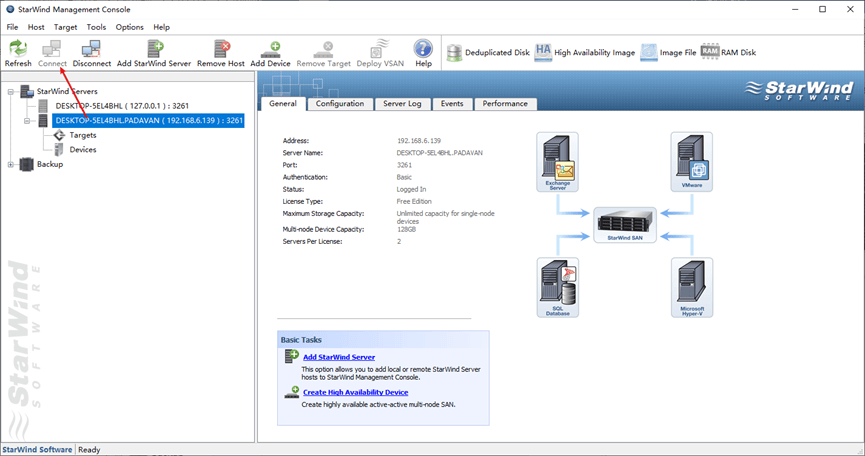The image size is (865, 456).
Task: Click the Disconnect toolbar icon
Action: point(91,49)
